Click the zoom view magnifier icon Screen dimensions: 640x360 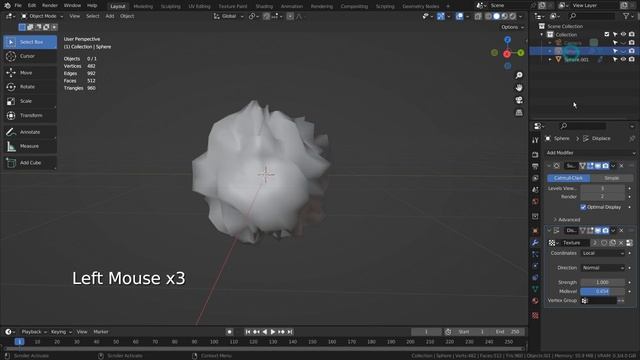tap(519, 76)
